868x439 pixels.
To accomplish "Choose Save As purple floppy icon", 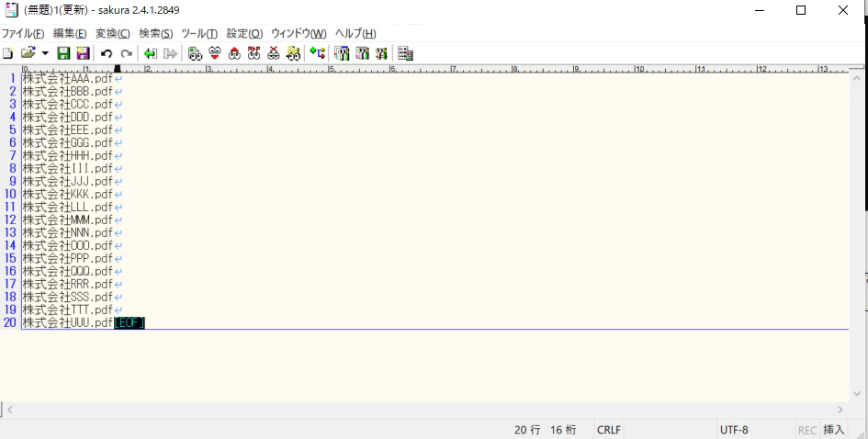I will tap(83, 53).
